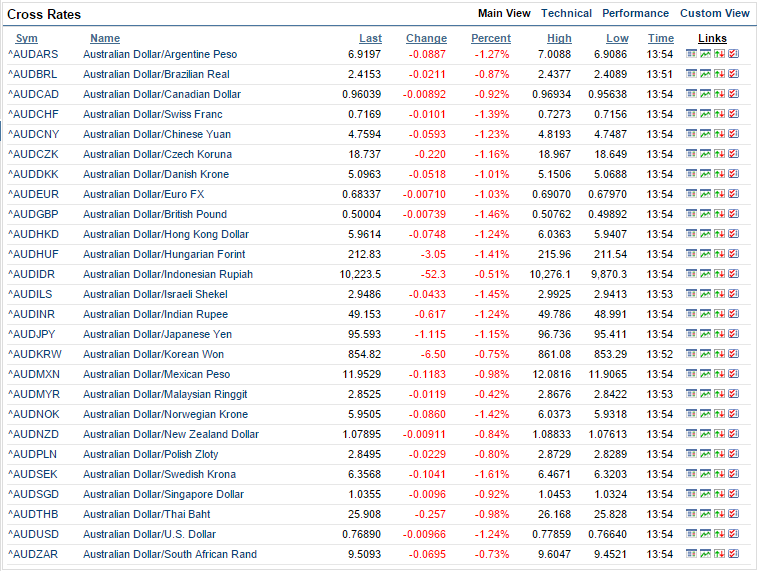Click the quote table icon for AUDMXN
Image resolution: width=759 pixels, height=571 pixels.
tap(691, 374)
